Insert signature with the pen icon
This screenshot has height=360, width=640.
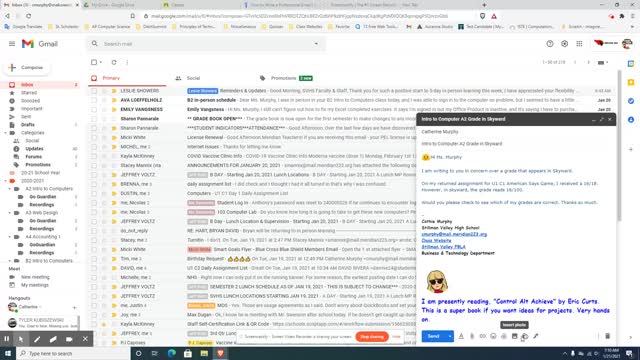[536, 336]
